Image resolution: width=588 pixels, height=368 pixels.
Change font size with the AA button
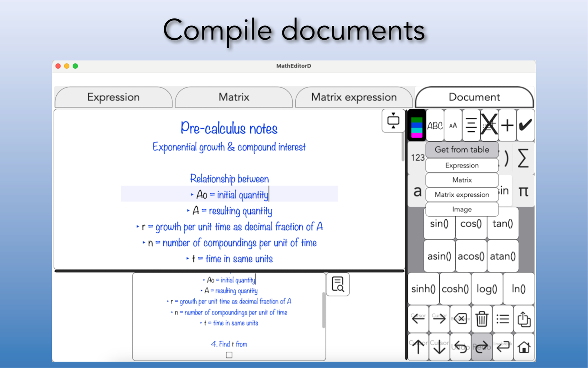(453, 126)
